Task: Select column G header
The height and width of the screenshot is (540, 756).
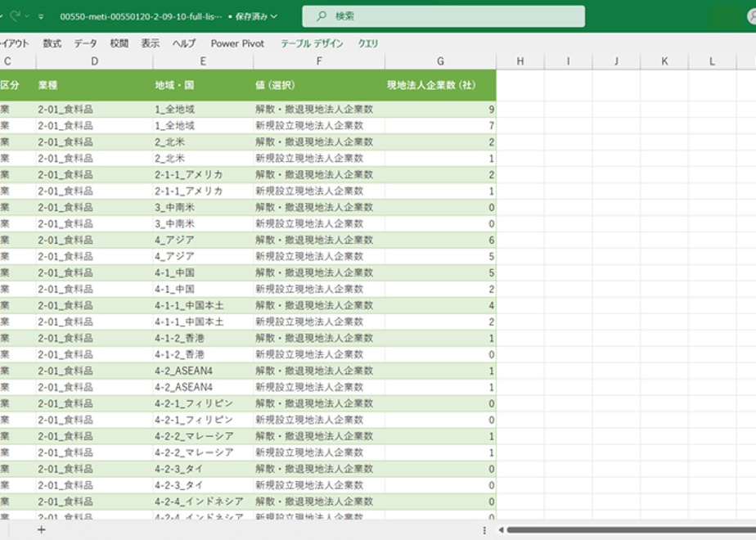Action: pos(440,61)
